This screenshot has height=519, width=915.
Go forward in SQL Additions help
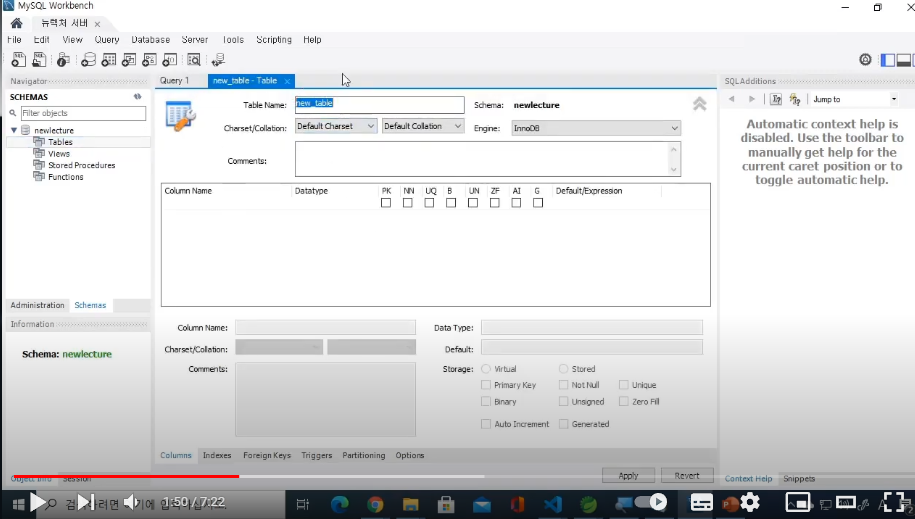[752, 99]
